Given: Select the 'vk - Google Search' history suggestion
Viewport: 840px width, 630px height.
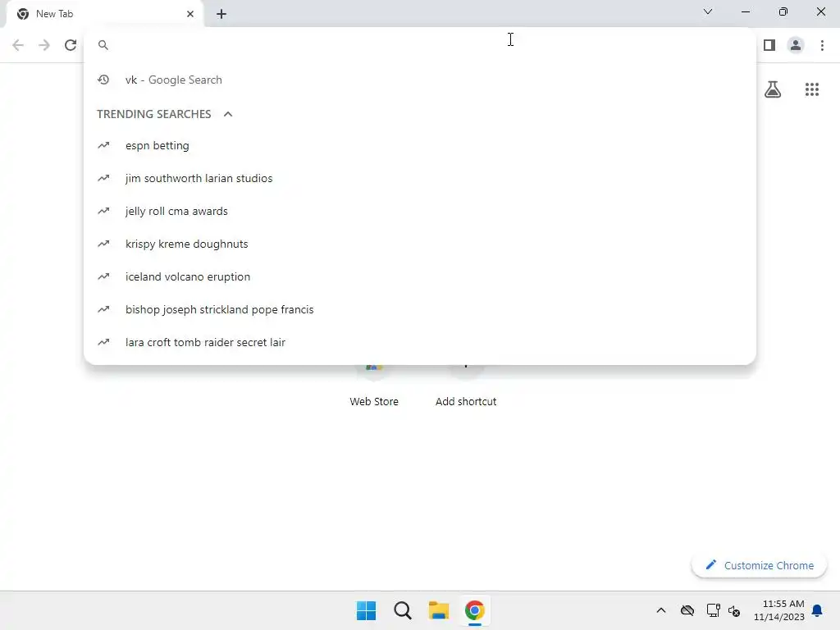Looking at the screenshot, I should click(x=419, y=80).
